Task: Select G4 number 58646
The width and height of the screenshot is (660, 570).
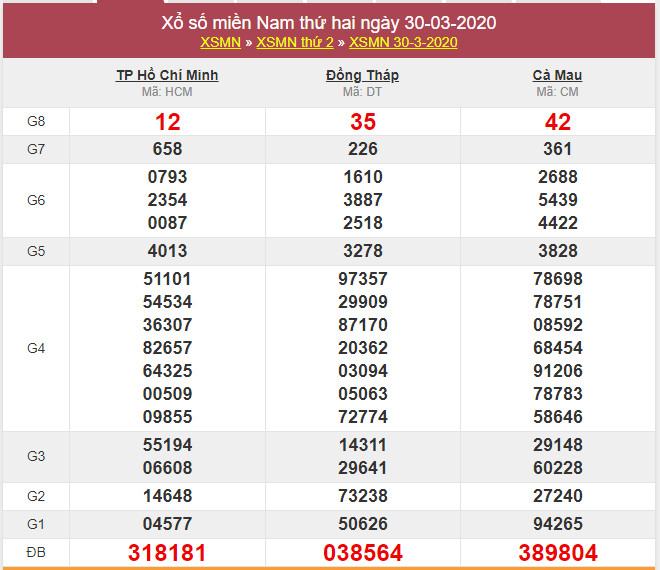Action: click(x=558, y=417)
